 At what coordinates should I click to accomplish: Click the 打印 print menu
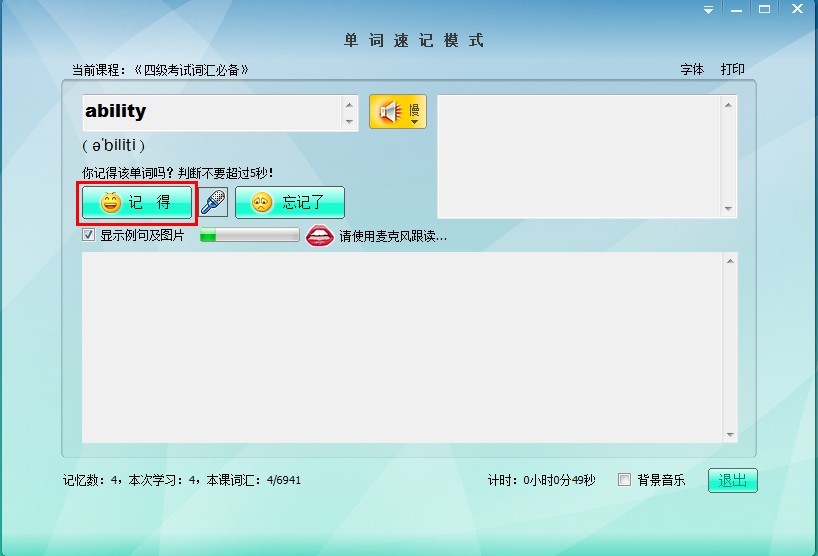coord(732,69)
